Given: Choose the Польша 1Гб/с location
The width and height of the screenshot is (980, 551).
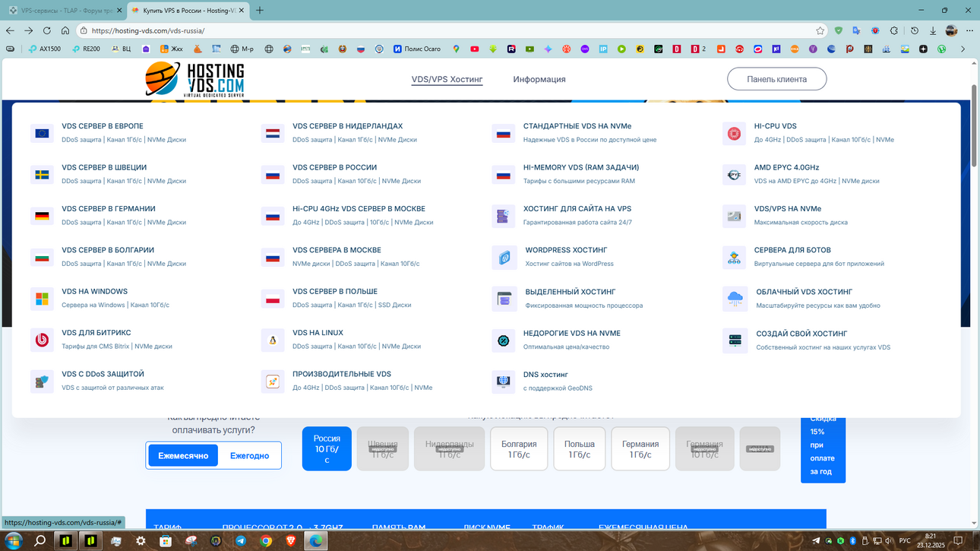Looking at the screenshot, I should tap(580, 448).
